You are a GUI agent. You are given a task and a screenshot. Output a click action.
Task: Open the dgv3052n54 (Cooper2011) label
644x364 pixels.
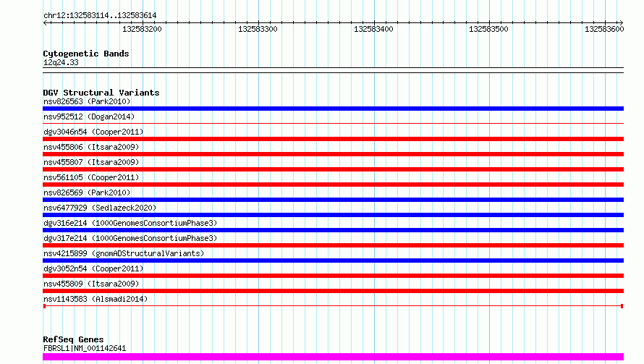click(x=93, y=268)
